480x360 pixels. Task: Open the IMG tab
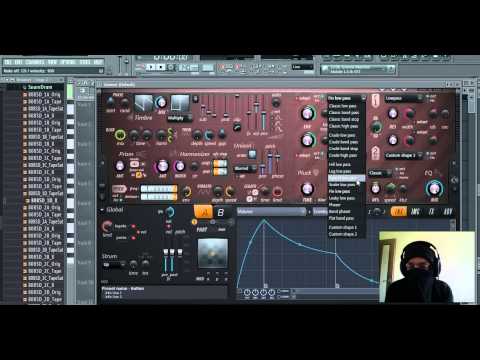415,212
